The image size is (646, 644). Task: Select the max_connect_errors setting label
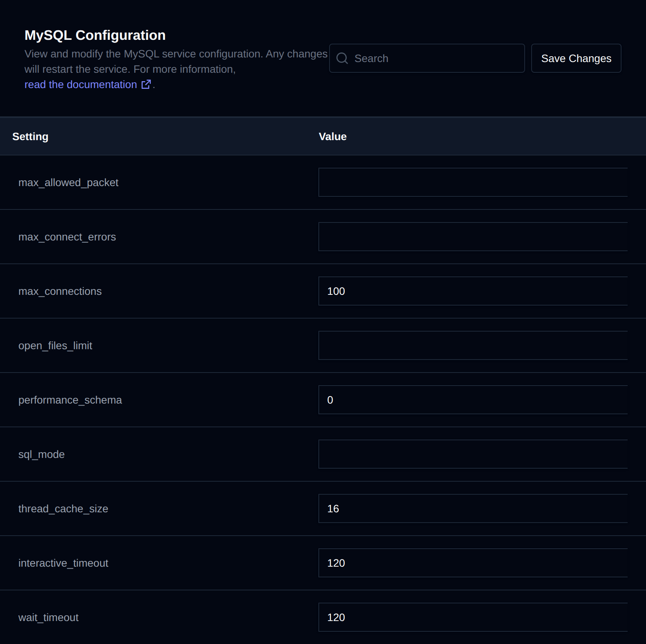click(67, 237)
